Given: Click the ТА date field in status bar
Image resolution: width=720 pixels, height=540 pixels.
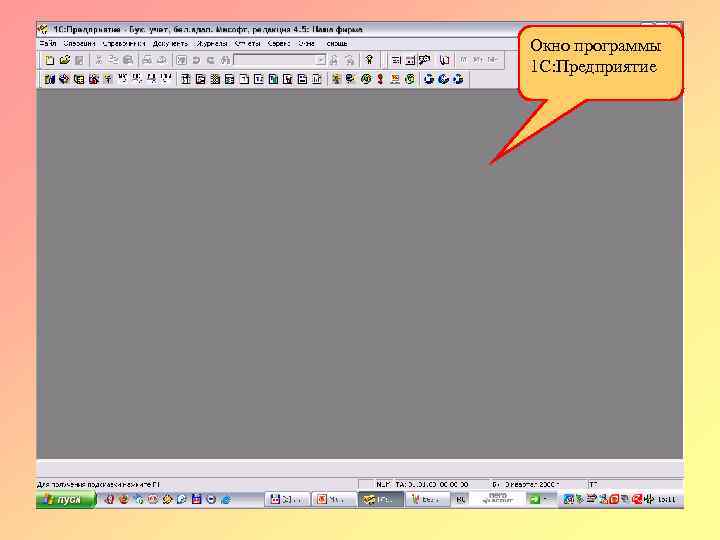Looking at the screenshot, I should pyautogui.click(x=432, y=484).
